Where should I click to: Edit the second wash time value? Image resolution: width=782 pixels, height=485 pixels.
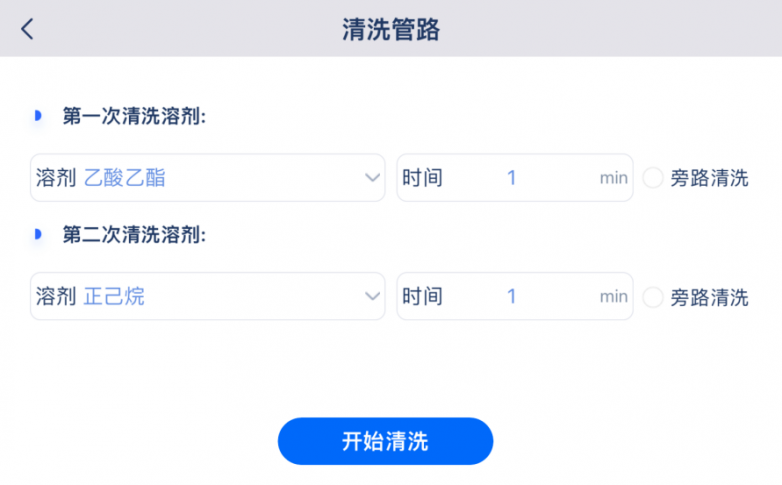pos(511,296)
